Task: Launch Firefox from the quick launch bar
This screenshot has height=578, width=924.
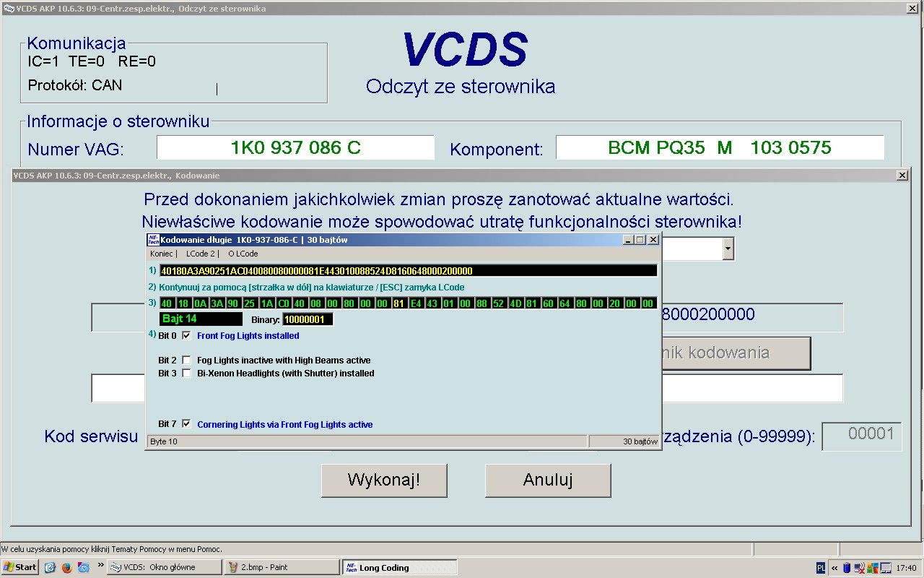Action: coord(67,567)
